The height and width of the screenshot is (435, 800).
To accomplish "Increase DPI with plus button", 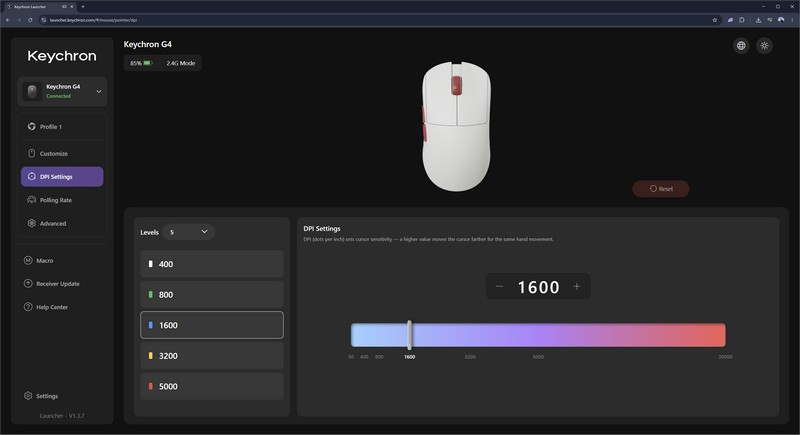I will tap(577, 287).
